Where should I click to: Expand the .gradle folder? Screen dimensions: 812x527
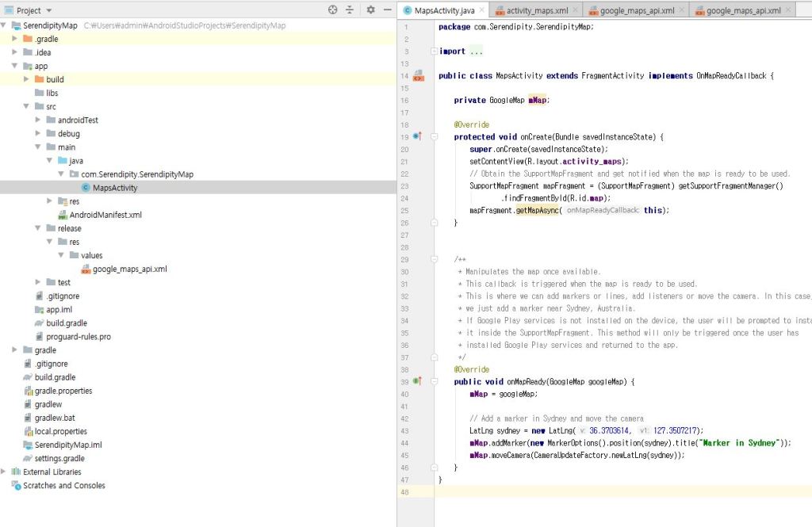15,39
